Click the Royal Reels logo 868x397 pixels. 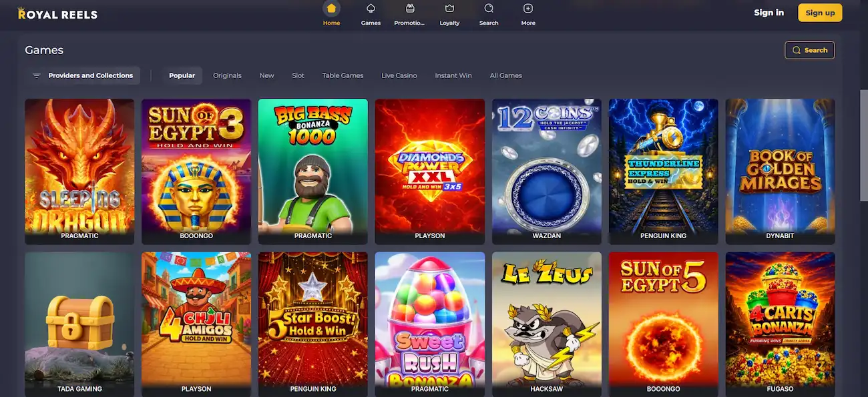click(x=57, y=13)
